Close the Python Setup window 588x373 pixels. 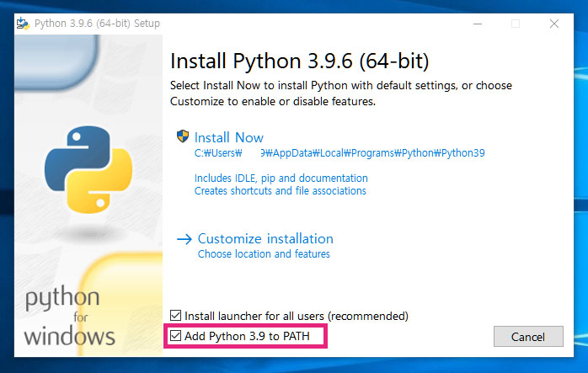click(x=553, y=24)
